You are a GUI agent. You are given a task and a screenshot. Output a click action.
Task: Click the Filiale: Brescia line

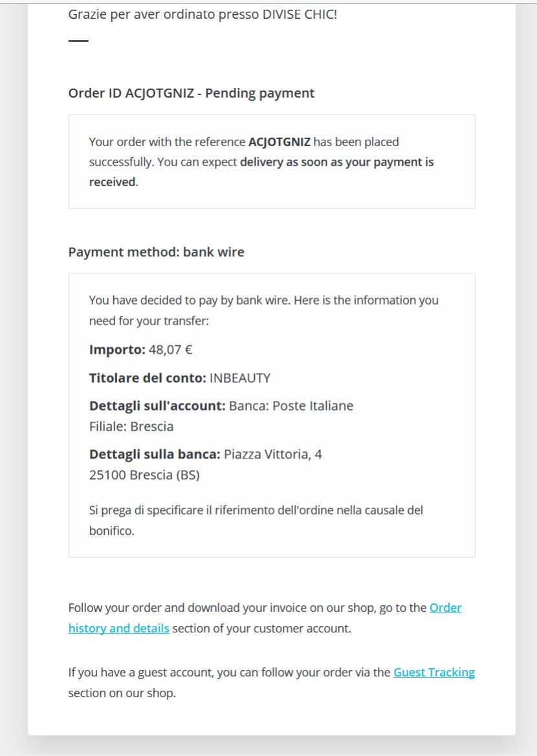[131, 427]
